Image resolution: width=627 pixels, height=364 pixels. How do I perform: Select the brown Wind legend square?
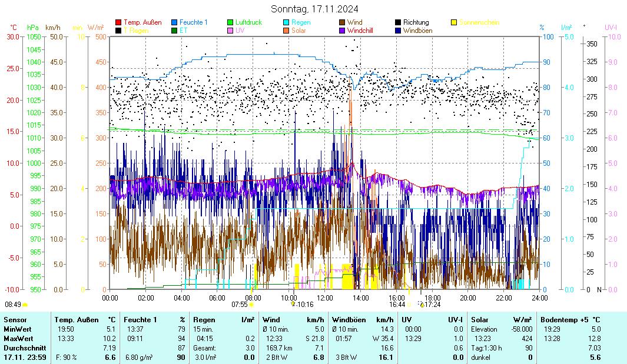point(342,22)
